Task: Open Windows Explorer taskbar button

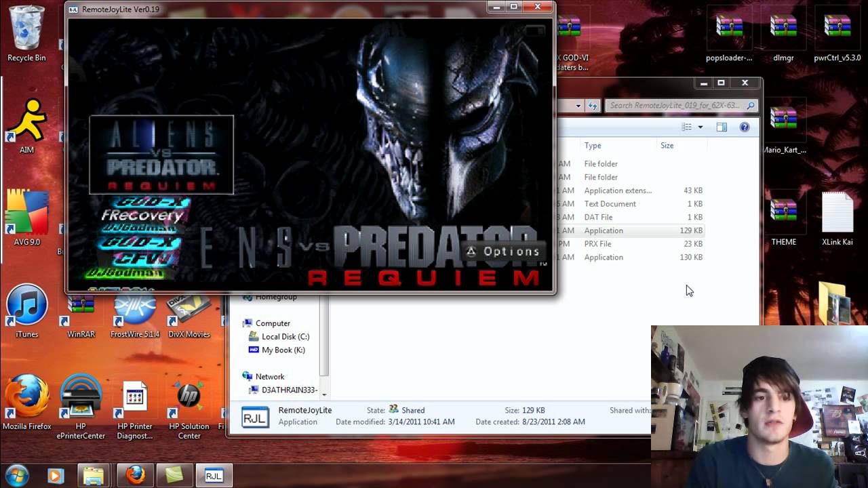Action: (x=93, y=476)
